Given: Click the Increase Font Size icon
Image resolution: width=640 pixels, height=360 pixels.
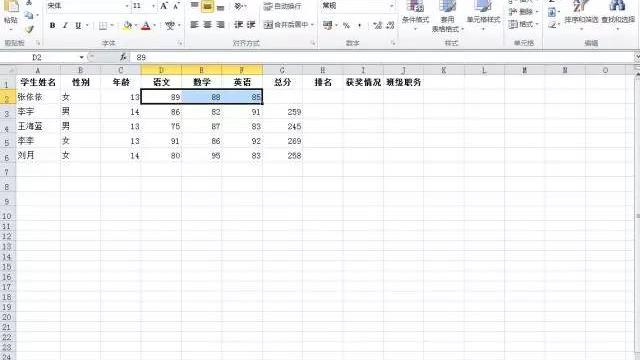Looking at the screenshot, I should (164, 6).
